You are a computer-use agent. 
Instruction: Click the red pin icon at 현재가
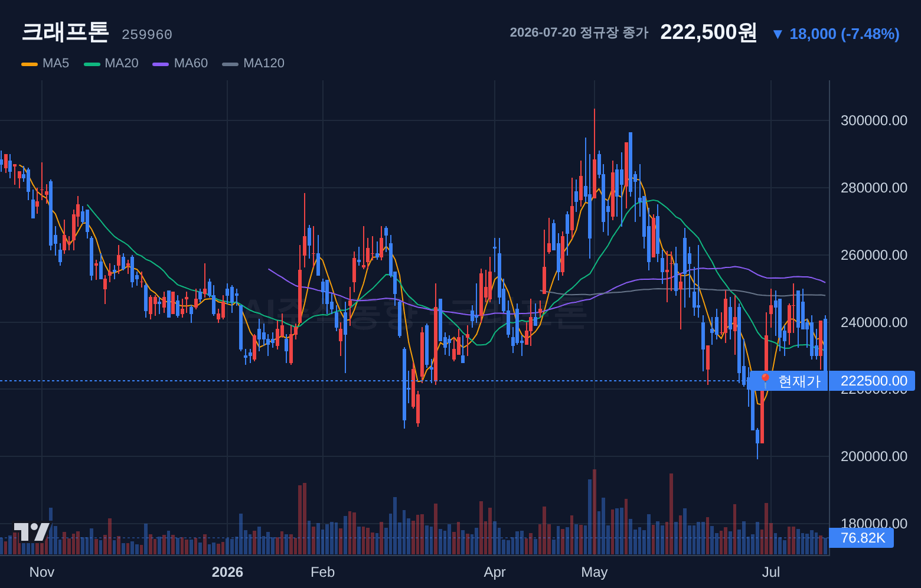click(765, 381)
